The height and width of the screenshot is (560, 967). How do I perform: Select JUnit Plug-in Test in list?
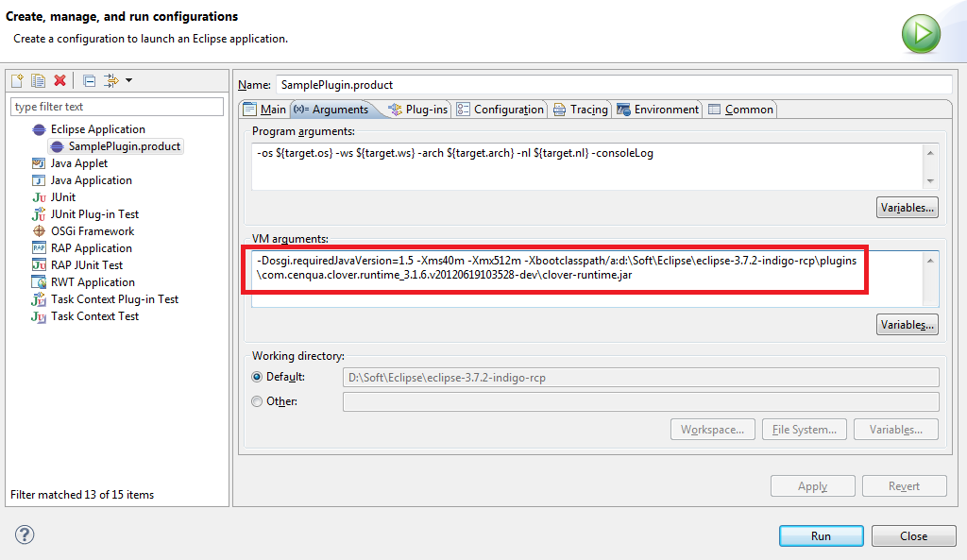click(x=94, y=214)
